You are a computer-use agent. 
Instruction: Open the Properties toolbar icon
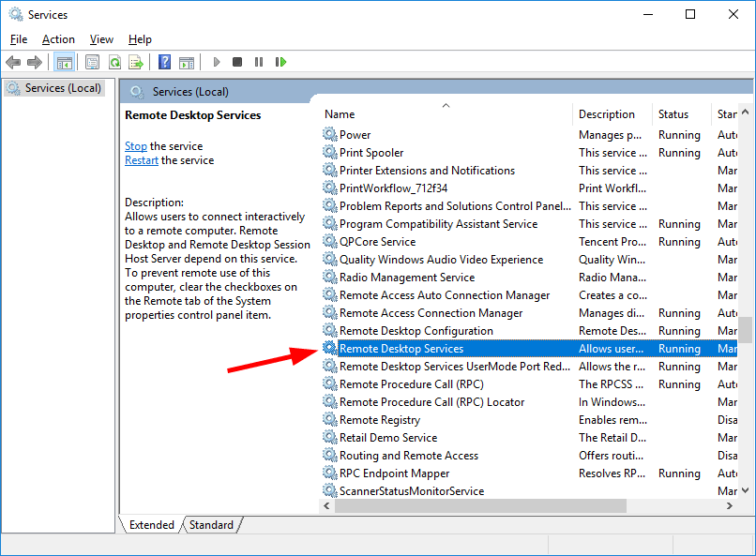click(x=92, y=62)
